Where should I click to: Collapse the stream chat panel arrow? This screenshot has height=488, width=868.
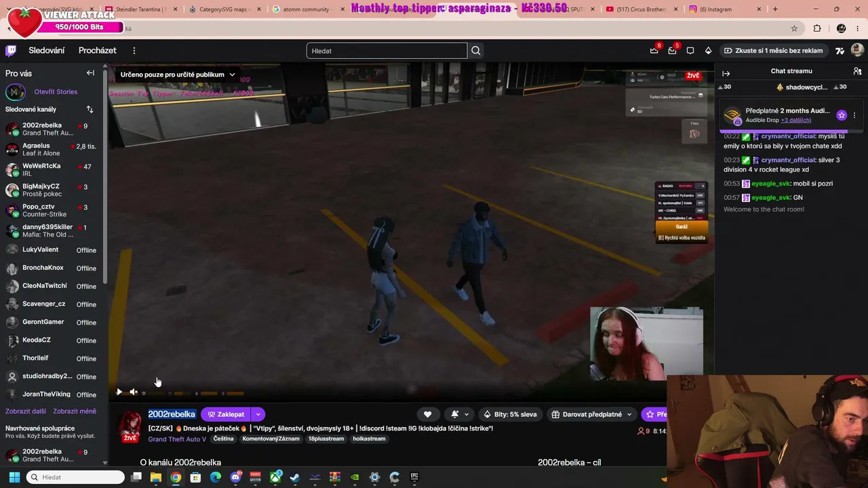726,73
